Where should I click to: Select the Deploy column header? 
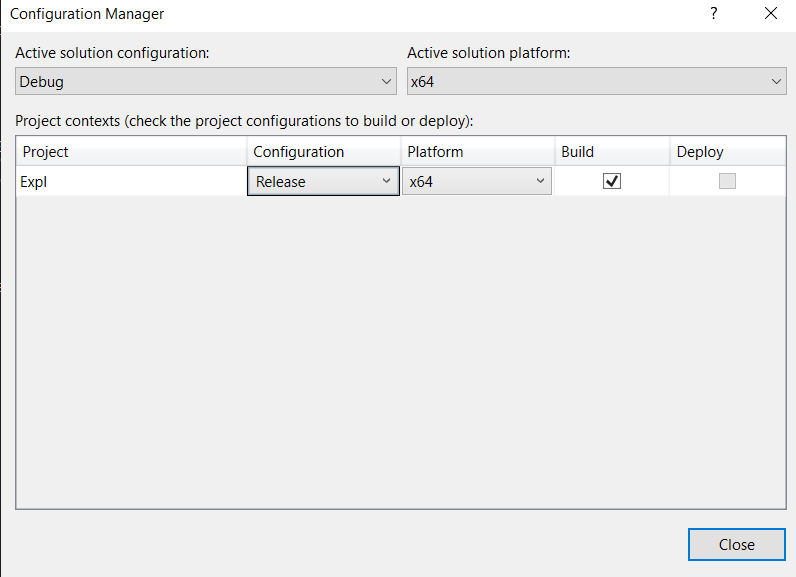tap(726, 152)
